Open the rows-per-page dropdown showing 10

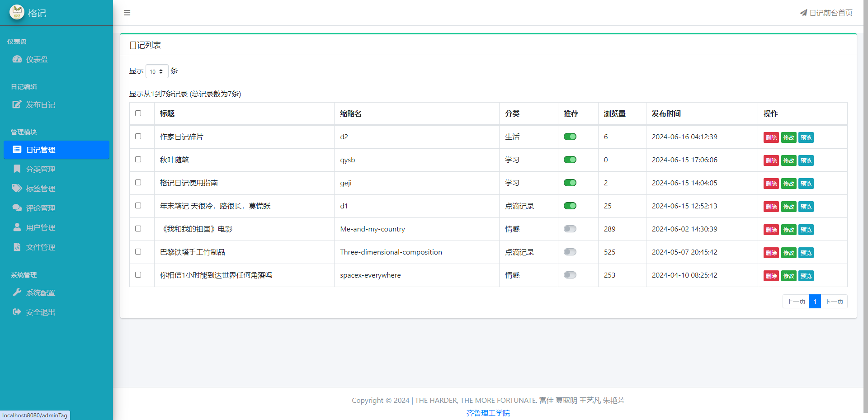[x=156, y=71]
